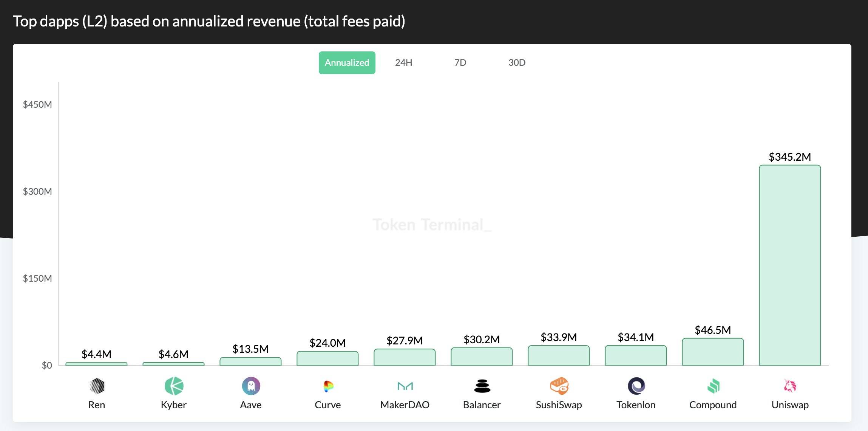Click the MakerDAO text label
Image resolution: width=868 pixels, height=431 pixels.
coord(405,405)
